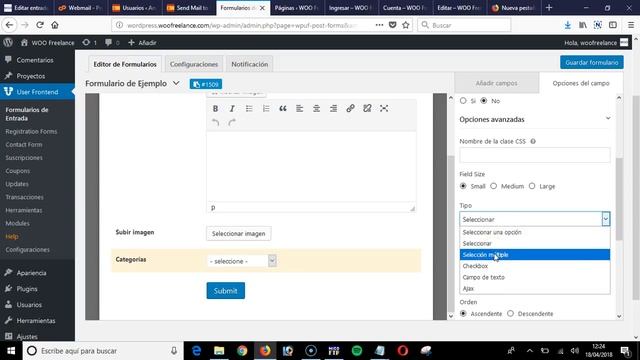Collapse Opciones avanzadas section

608,118
